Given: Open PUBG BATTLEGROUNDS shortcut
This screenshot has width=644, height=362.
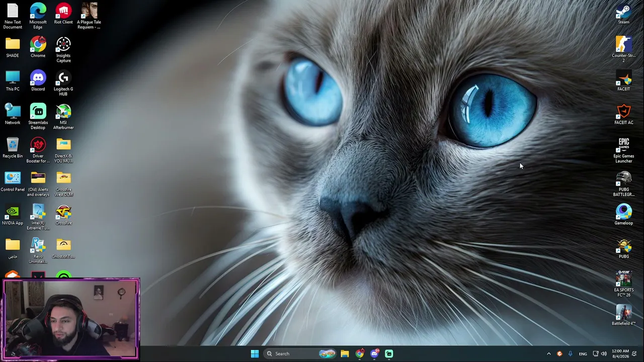Looking at the screenshot, I should pyautogui.click(x=623, y=184).
